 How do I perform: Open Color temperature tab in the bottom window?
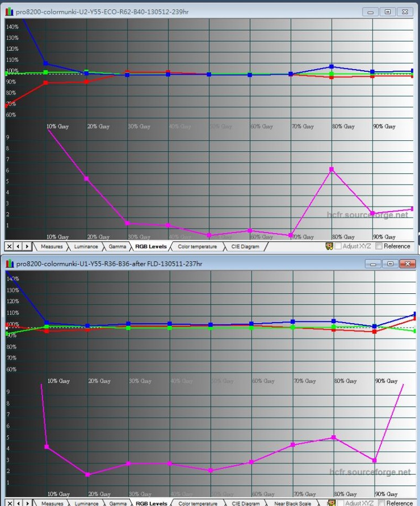pyautogui.click(x=198, y=503)
